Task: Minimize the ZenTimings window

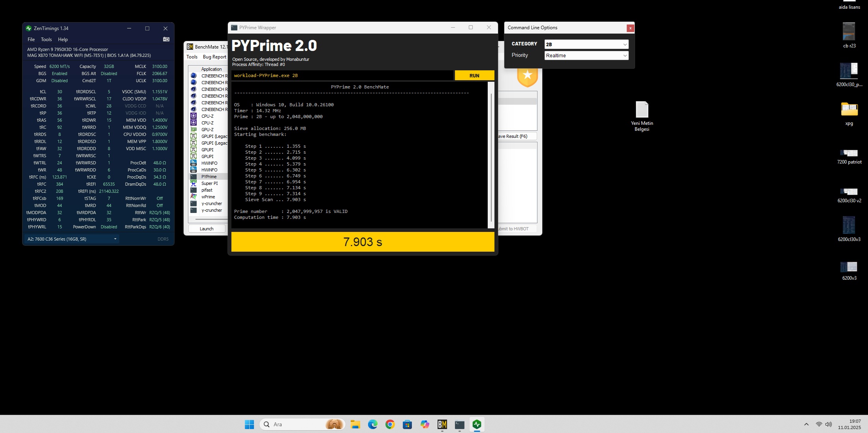Action: coord(129,28)
